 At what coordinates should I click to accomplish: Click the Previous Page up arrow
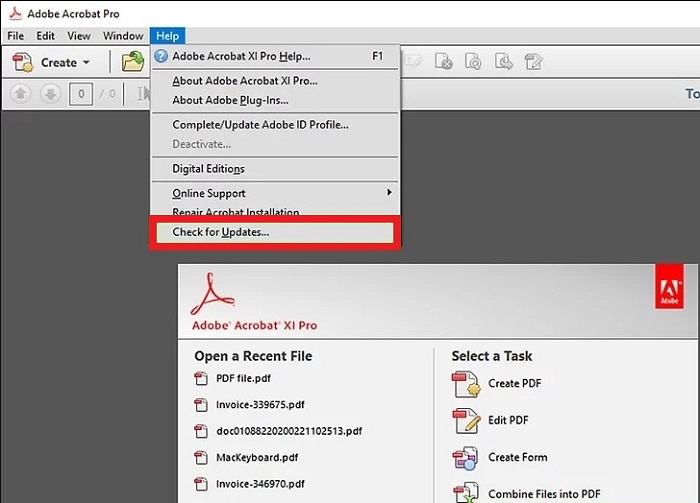(x=21, y=94)
